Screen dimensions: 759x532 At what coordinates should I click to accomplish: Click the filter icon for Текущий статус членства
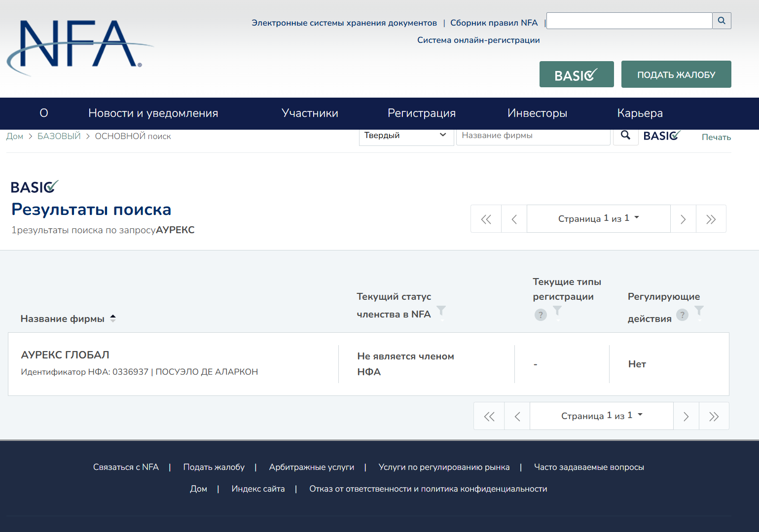[441, 311]
